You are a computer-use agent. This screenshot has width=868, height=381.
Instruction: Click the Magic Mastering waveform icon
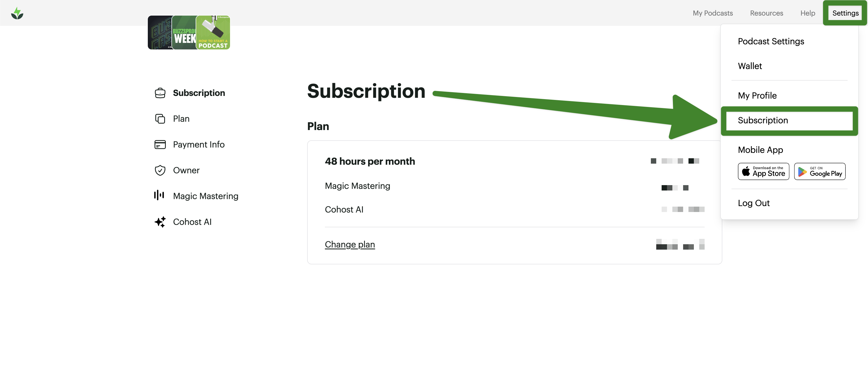[159, 195]
